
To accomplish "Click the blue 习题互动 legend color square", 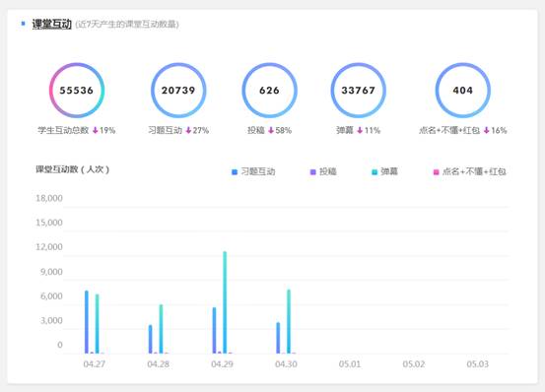I will (x=235, y=171).
